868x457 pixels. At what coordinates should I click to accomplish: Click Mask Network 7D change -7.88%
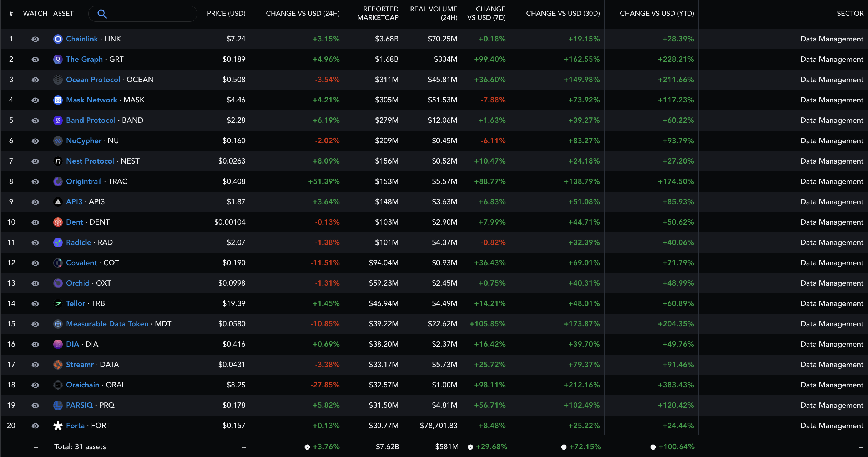(x=493, y=100)
